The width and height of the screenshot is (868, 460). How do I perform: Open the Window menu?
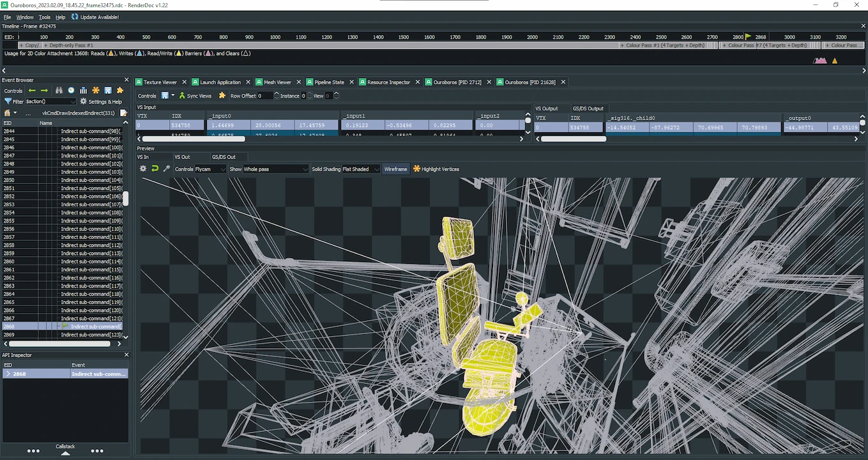pyautogui.click(x=25, y=17)
